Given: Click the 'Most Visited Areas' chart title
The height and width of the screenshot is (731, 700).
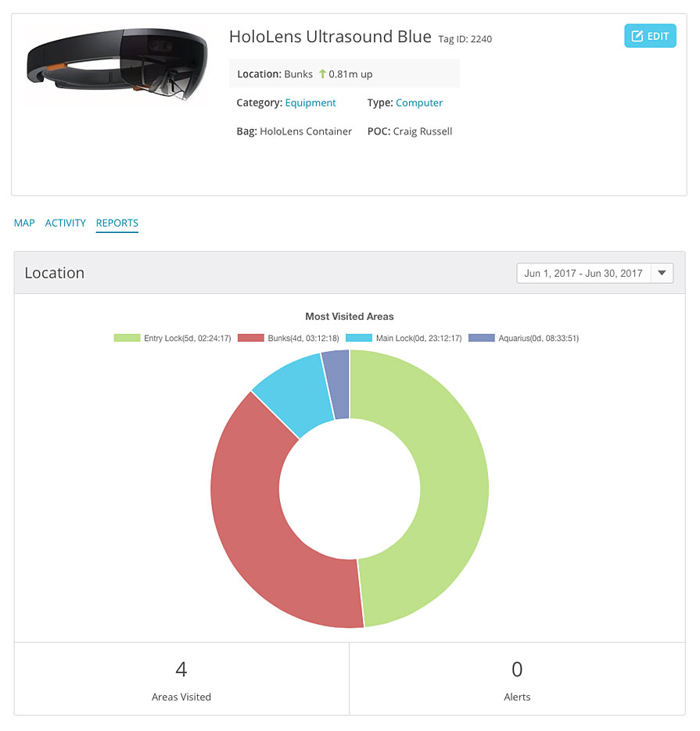Looking at the screenshot, I should coord(350,317).
